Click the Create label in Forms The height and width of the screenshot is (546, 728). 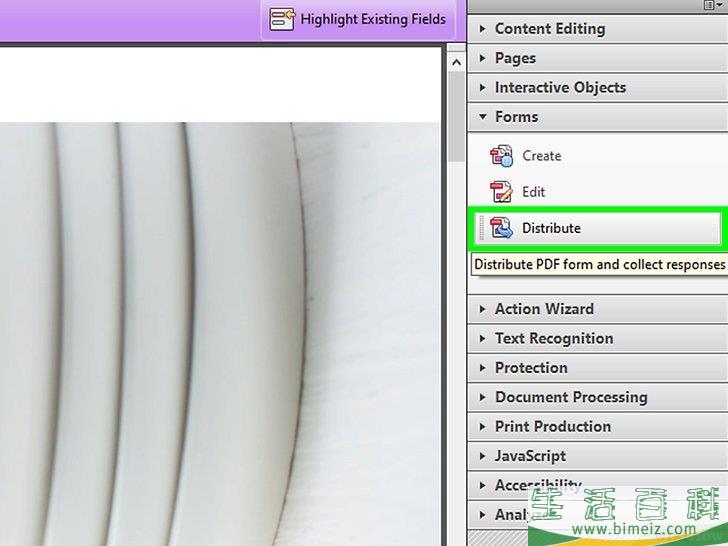[541, 156]
